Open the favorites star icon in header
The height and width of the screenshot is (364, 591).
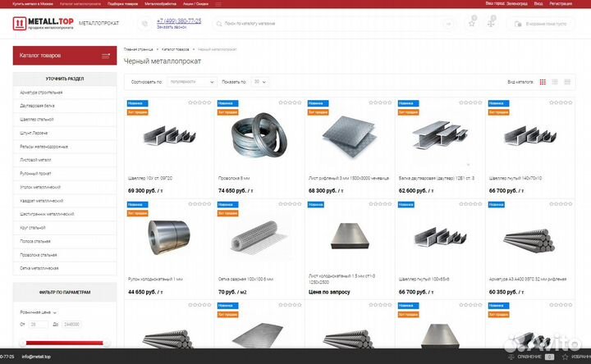(471, 23)
